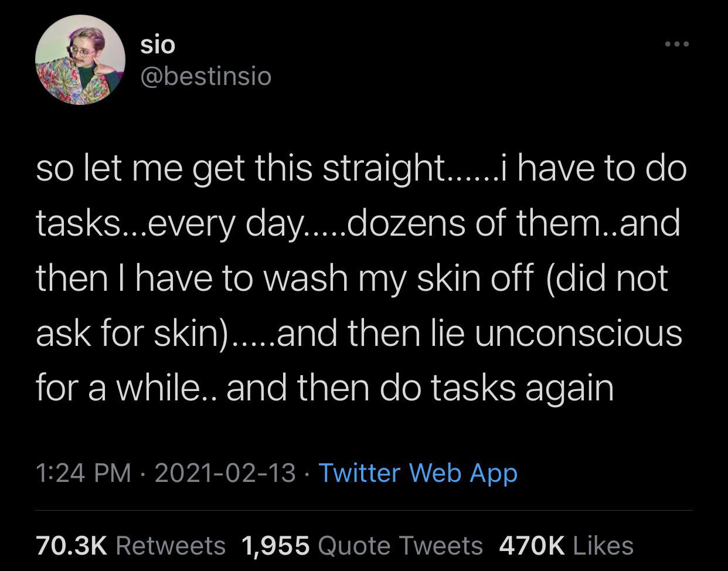Click the line 'ask for skin).....and then lie unconscious'
Screen dimensions: 728x571
click(x=359, y=333)
